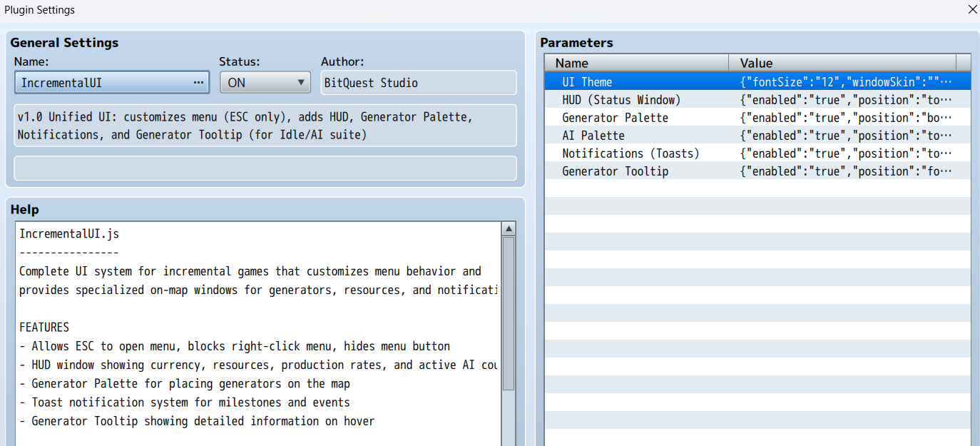Click the Help scrollbar up arrow
980x446 pixels.
tap(509, 229)
